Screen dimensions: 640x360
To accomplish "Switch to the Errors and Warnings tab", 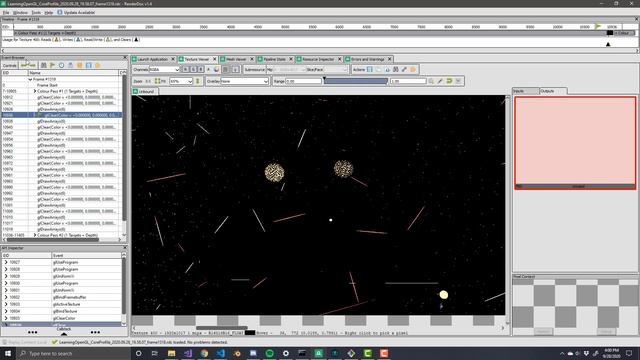I will click(368, 59).
